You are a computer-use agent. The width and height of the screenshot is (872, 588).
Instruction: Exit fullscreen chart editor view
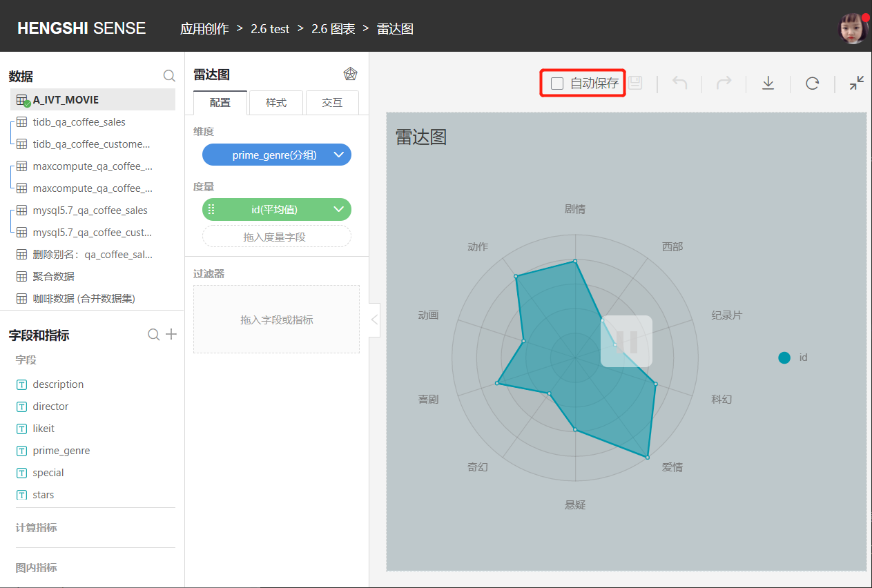click(857, 84)
